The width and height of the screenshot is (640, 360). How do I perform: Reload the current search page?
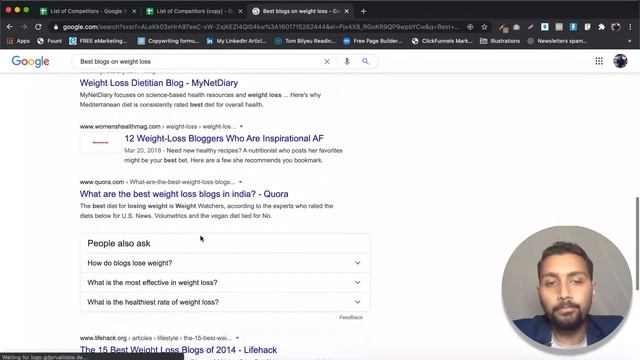point(38,27)
